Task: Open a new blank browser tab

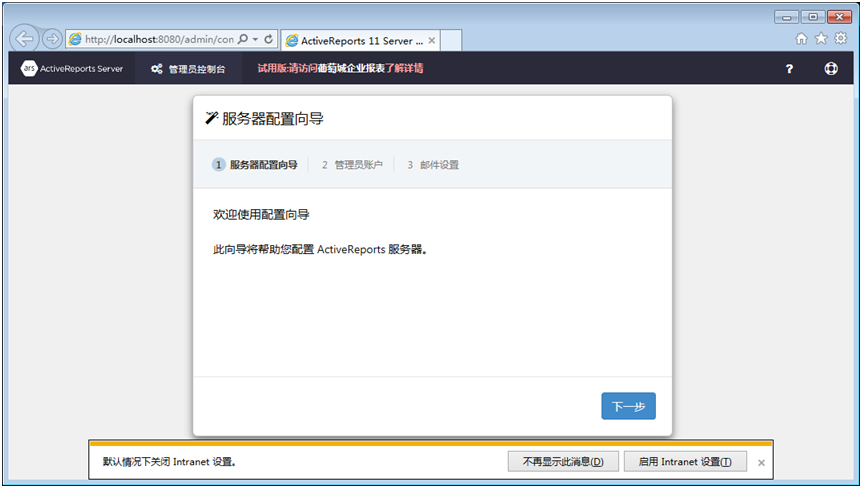Action: (451, 41)
